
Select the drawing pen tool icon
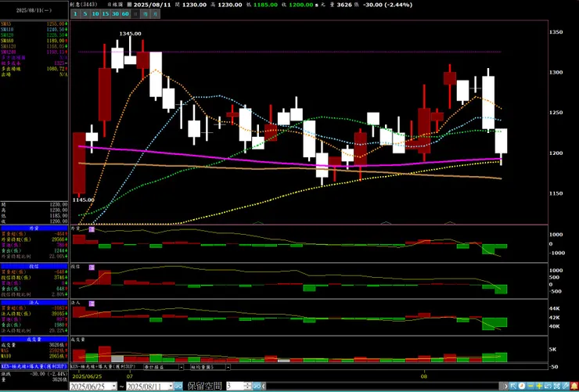pos(566,386)
